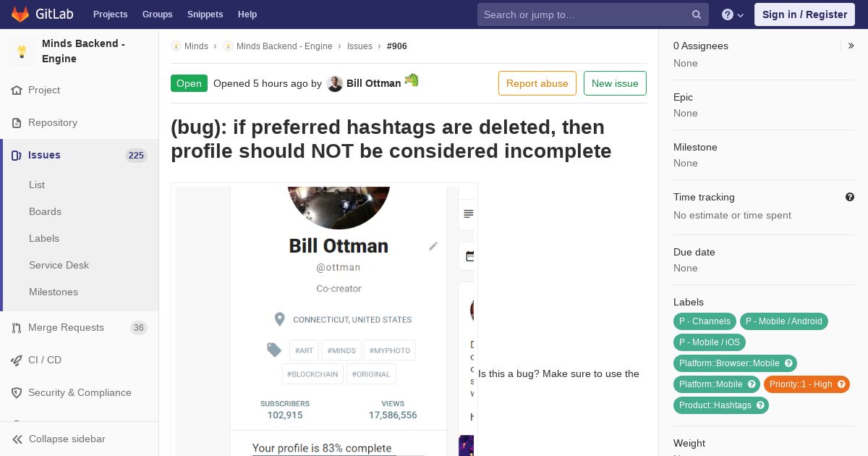868x456 pixels.
Task: Click the Priority::1 - High label help icon
Action: point(842,384)
